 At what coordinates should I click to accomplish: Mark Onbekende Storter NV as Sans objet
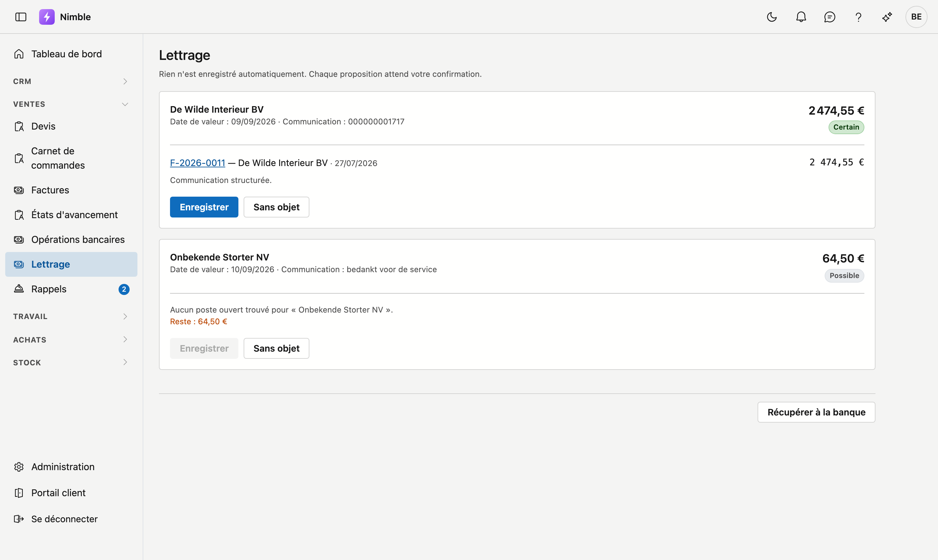pos(276,348)
